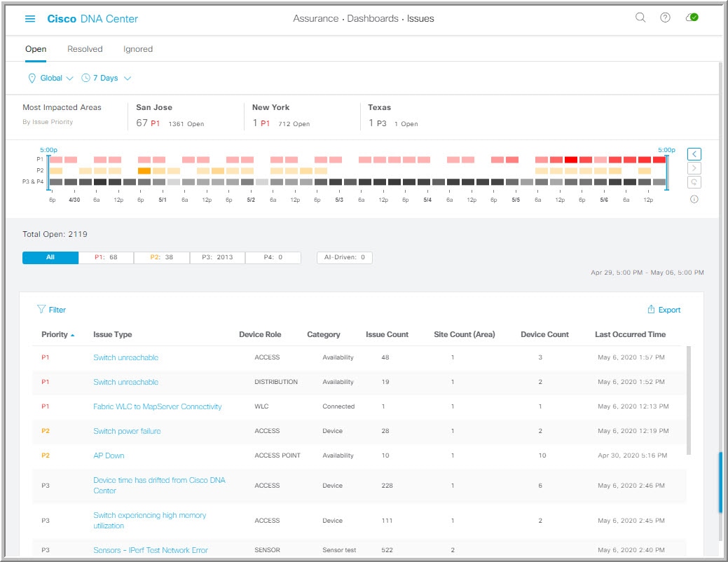Switch to the Resolved tab
The width and height of the screenshot is (728, 562).
(x=85, y=49)
